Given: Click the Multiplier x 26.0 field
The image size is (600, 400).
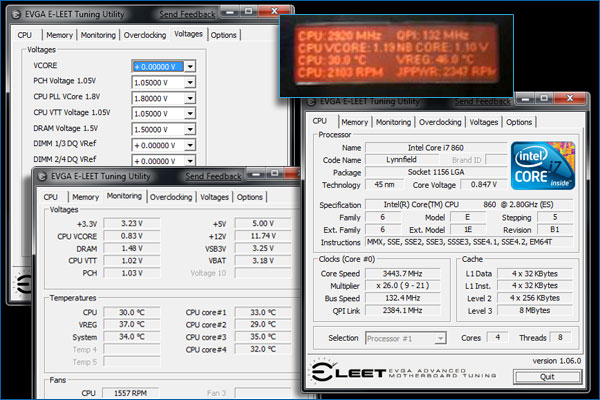Looking at the screenshot, I should (403, 286).
